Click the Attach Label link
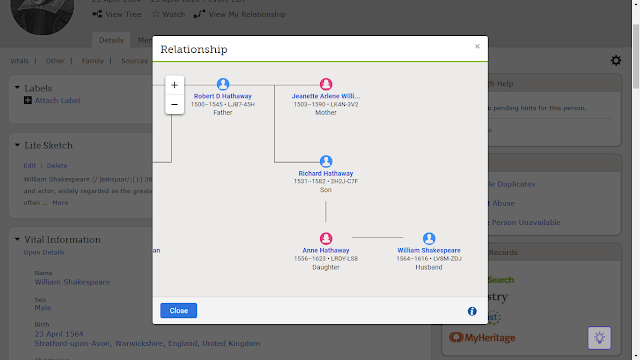 click(57, 100)
